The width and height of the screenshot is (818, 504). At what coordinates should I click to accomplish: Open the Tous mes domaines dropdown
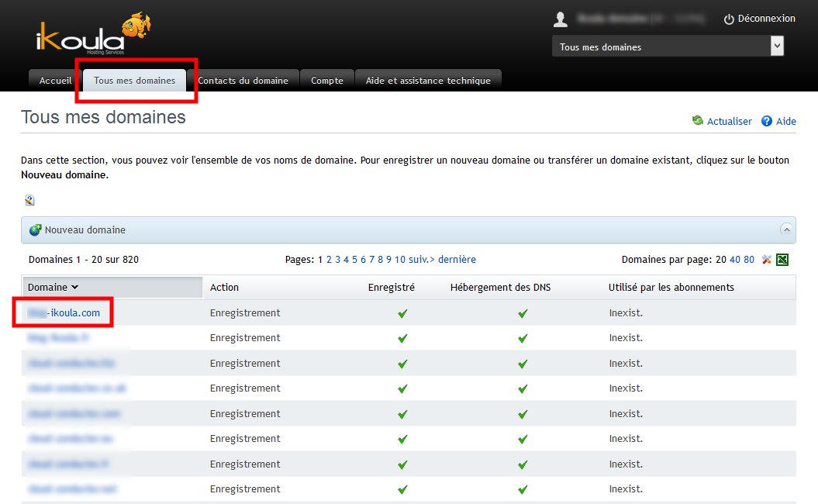pos(668,47)
